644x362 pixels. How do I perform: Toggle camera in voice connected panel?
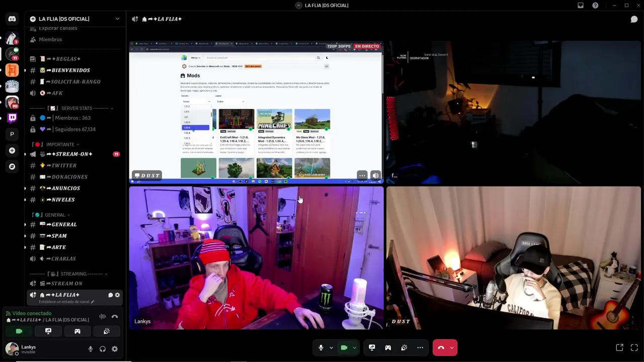tap(19, 331)
